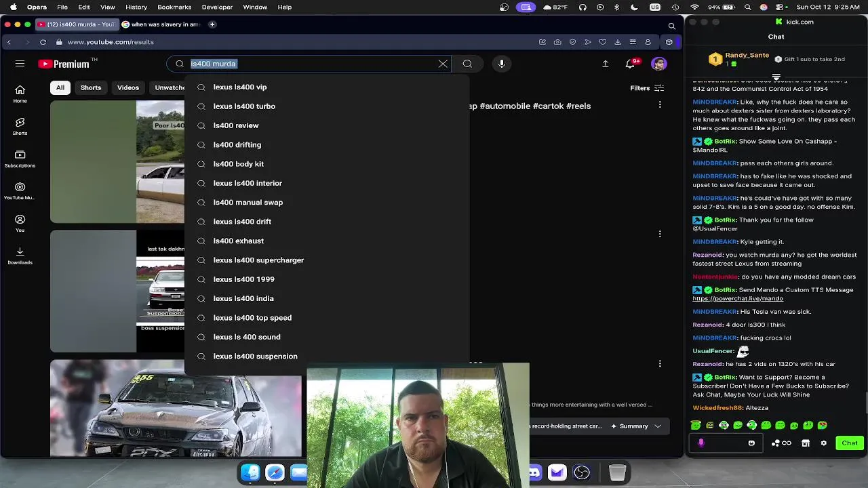The width and height of the screenshot is (868, 488).
Task: Select the All filter chip
Action: (x=60, y=87)
